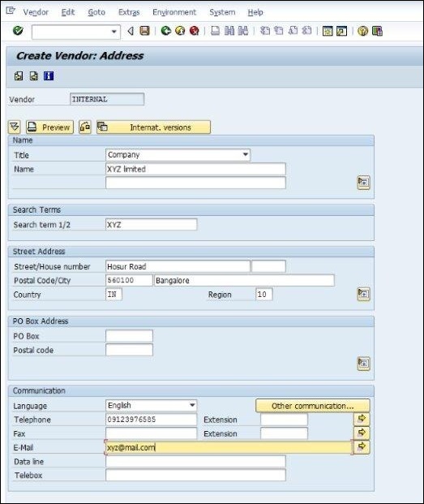Click the green Back arrow icon
424x504 pixels.
pyautogui.click(x=165, y=31)
